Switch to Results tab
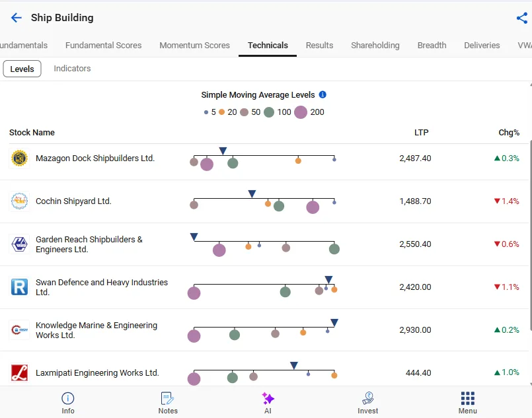This screenshot has height=418, width=532. point(319,45)
